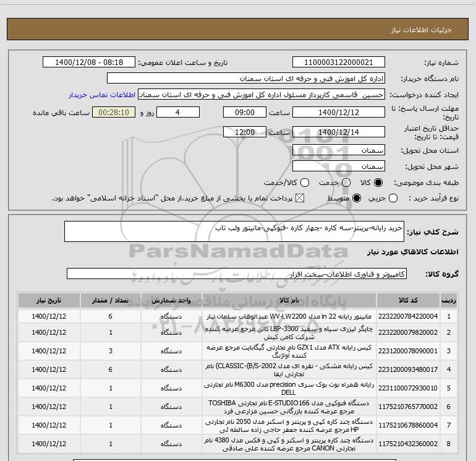Toggle the treasury bonds payment checkbox
This screenshot has height=461, width=476.
(x=300, y=198)
